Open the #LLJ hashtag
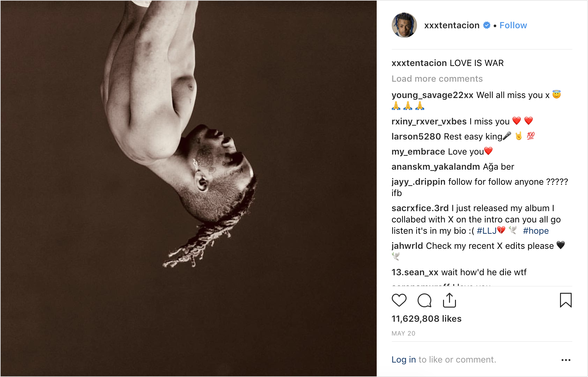 pos(486,231)
